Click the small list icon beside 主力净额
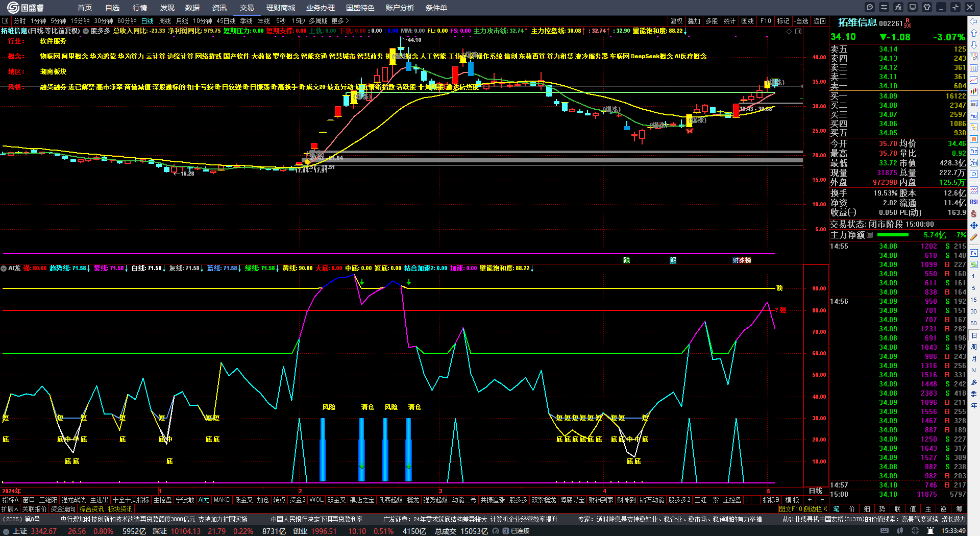This screenshot has height=536, width=980. click(x=870, y=235)
